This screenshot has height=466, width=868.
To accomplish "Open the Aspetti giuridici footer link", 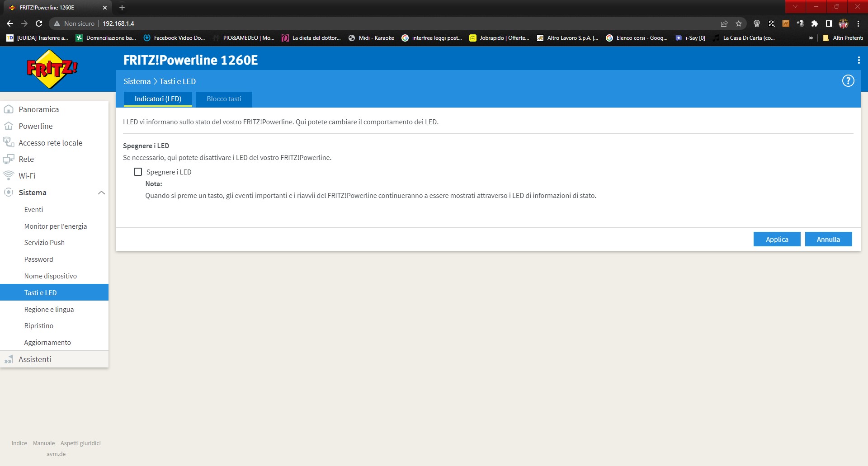I will click(x=80, y=443).
